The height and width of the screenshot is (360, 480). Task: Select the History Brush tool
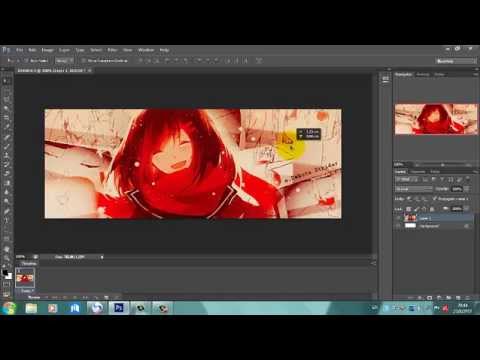click(6, 165)
